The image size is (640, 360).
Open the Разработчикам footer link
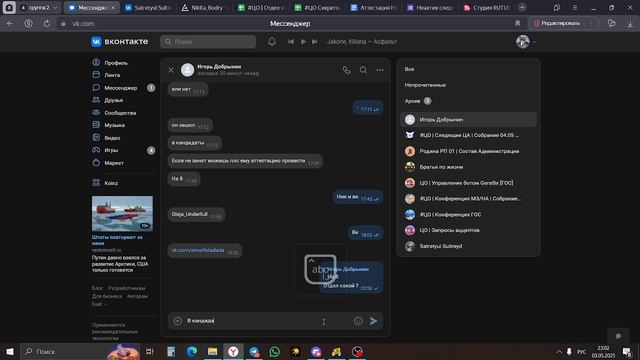click(x=127, y=288)
